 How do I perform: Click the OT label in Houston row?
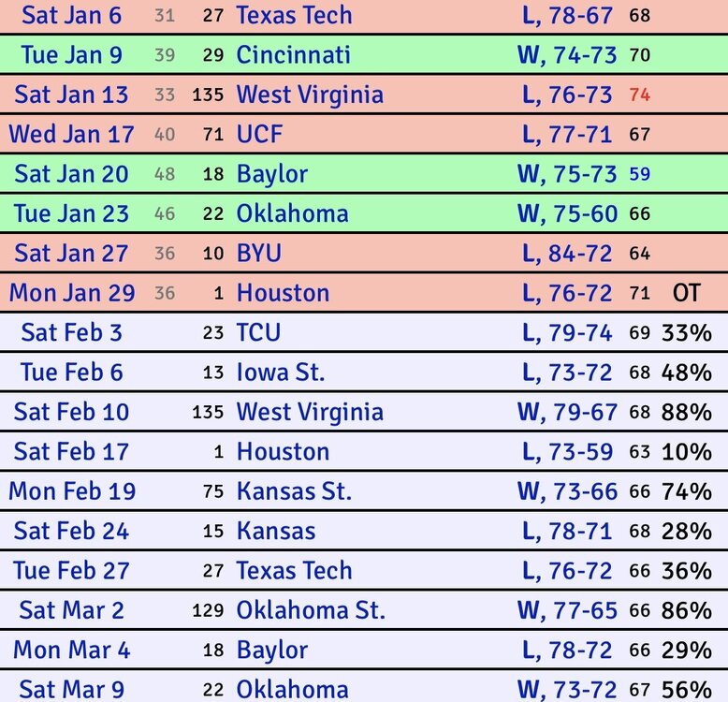coord(686,293)
